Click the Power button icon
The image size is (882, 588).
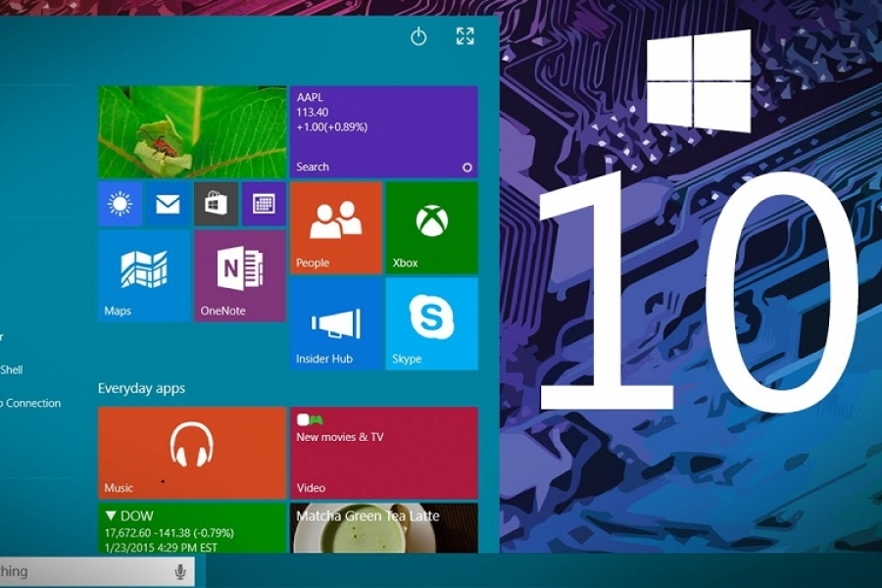418,37
